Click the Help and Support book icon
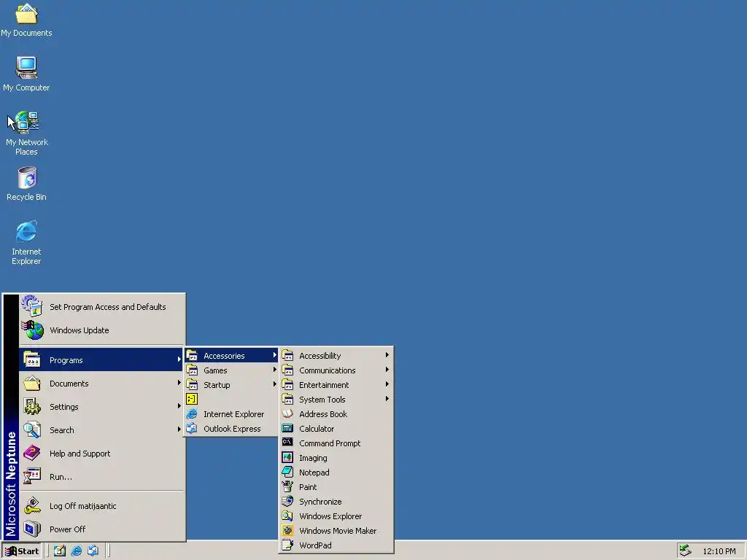Viewport: 747px width, 560px height. (x=32, y=453)
